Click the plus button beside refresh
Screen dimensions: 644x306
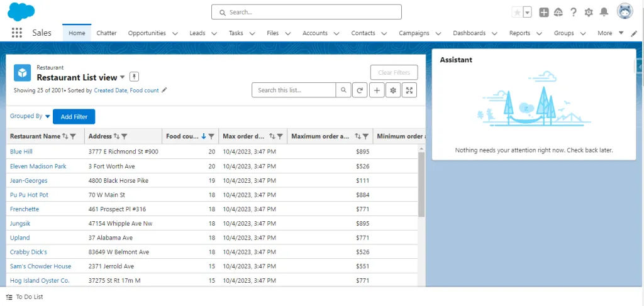click(x=377, y=90)
